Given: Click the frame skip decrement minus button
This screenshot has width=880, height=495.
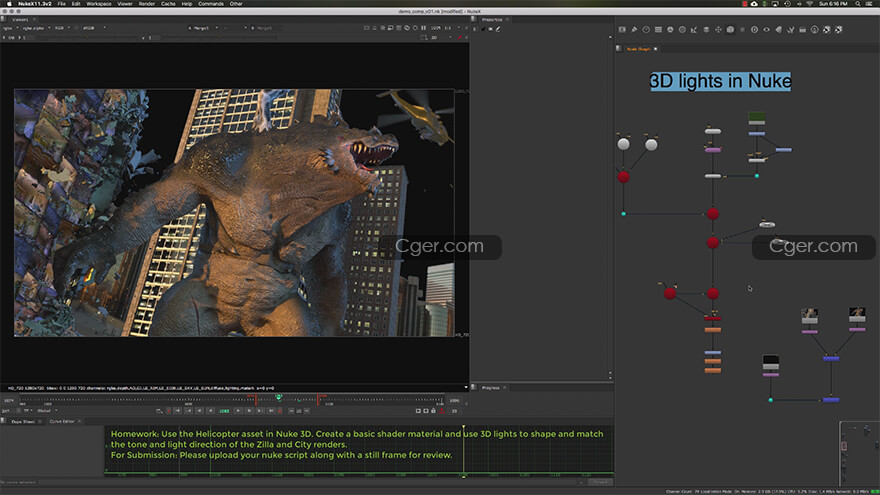Looking at the screenshot, I should pyautogui.click(x=291, y=411).
